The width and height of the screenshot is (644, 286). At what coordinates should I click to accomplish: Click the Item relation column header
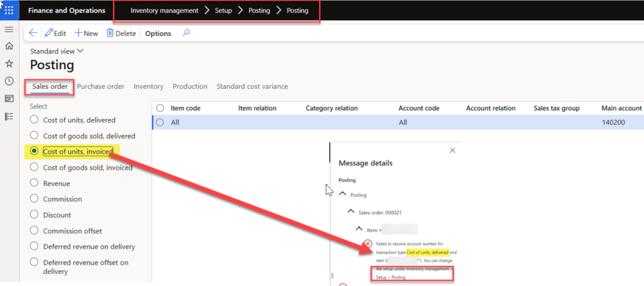(x=257, y=108)
